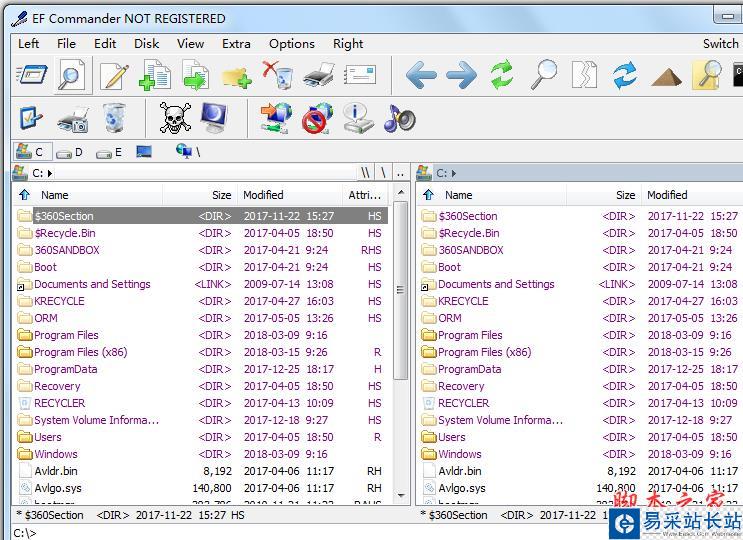Click the blue synchronize arrows icon
Viewport: 743px width, 540px height.
[625, 74]
